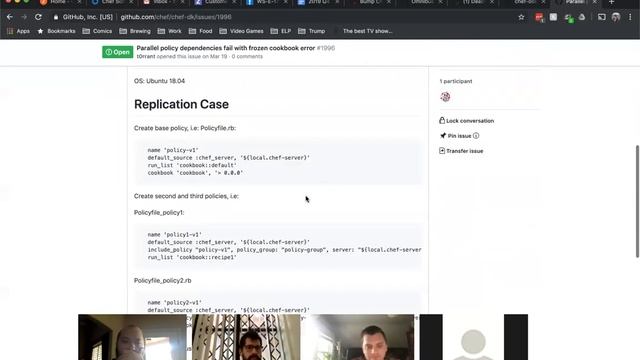Click 'Create base policy, i.e: Policyfile.rb:' text

pyautogui.click(x=185, y=128)
